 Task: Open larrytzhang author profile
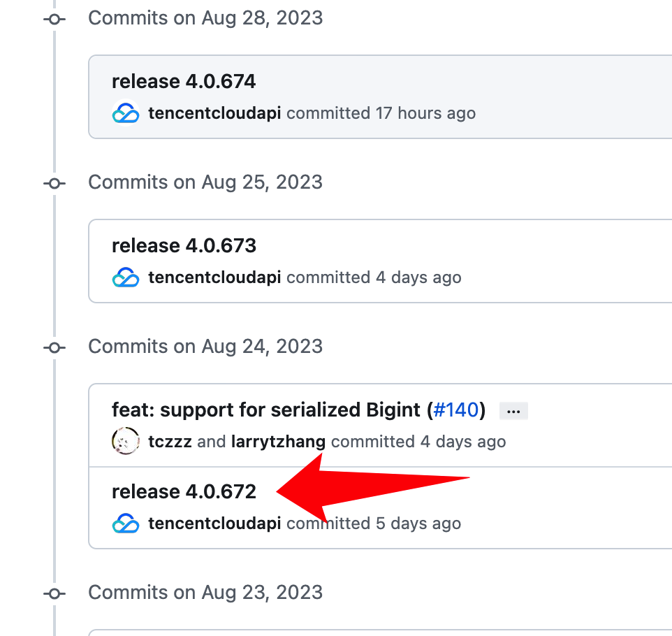[278, 442]
